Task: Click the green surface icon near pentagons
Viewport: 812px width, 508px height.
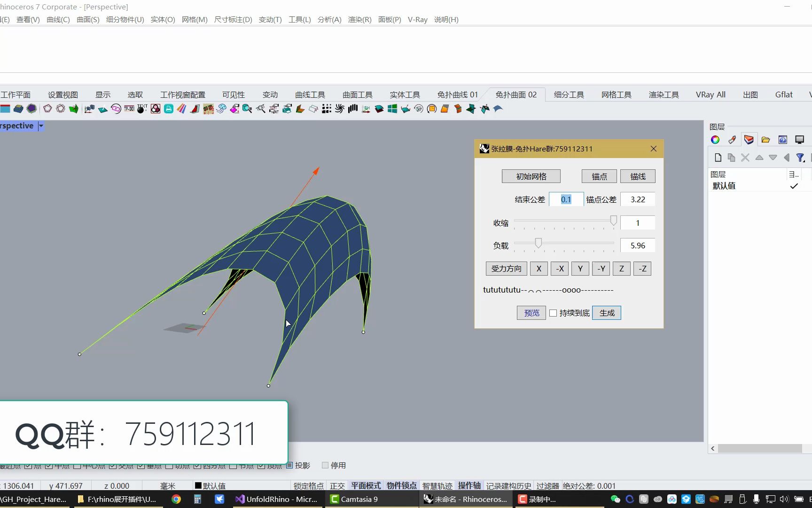Action: [x=74, y=109]
